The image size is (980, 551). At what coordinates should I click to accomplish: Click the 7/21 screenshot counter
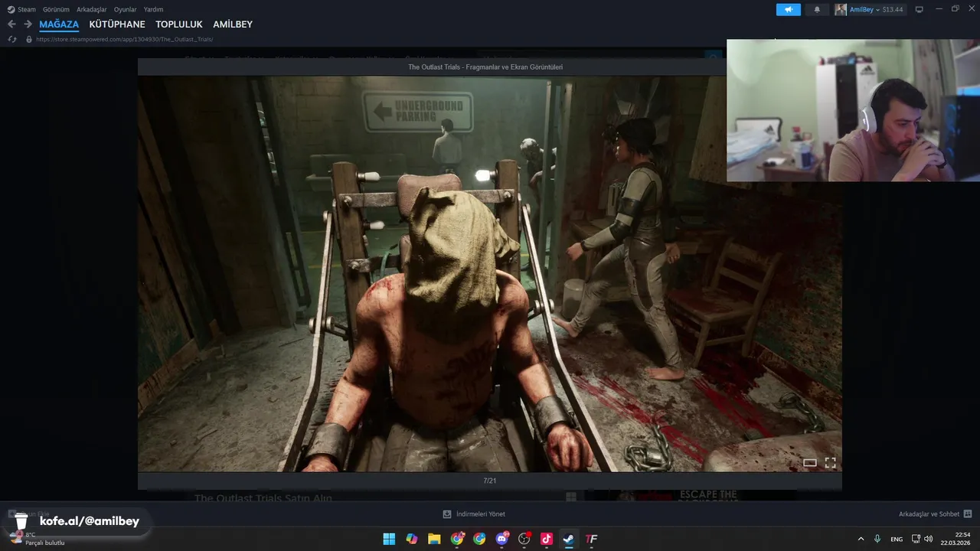click(x=490, y=481)
